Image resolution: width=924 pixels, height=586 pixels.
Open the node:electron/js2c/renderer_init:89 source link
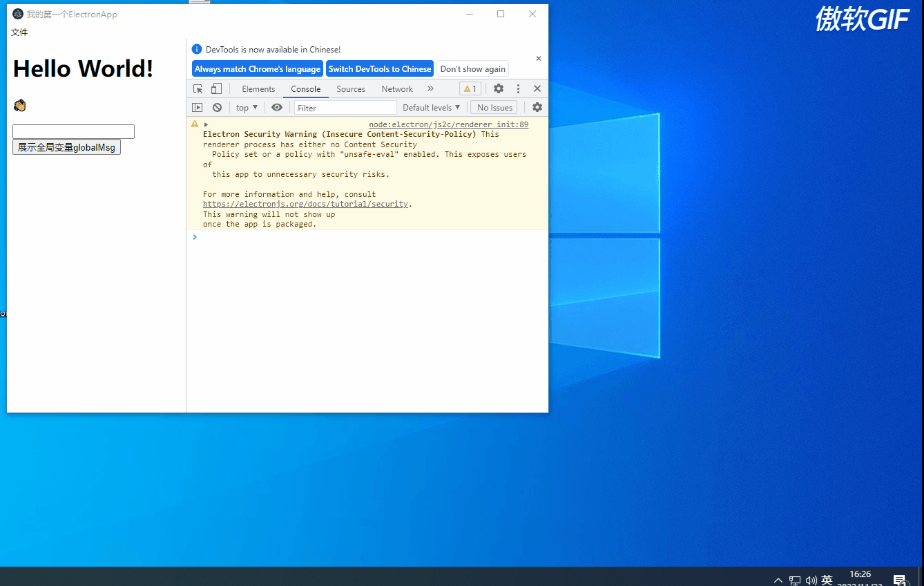pos(449,124)
